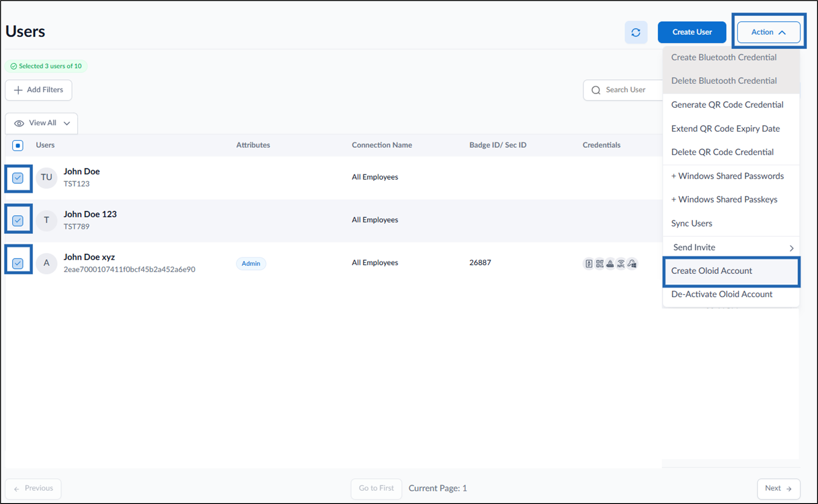
Task: Click the user ID TST789
Action: coord(76,226)
